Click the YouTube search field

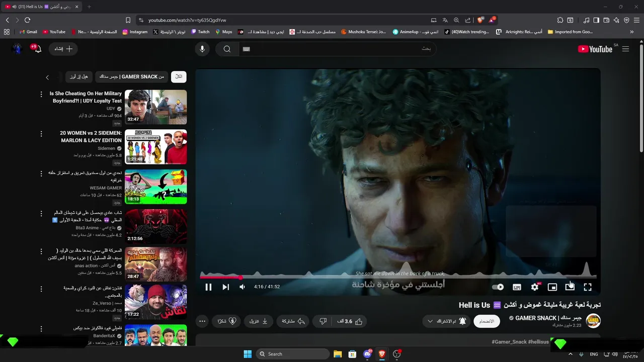(337, 49)
